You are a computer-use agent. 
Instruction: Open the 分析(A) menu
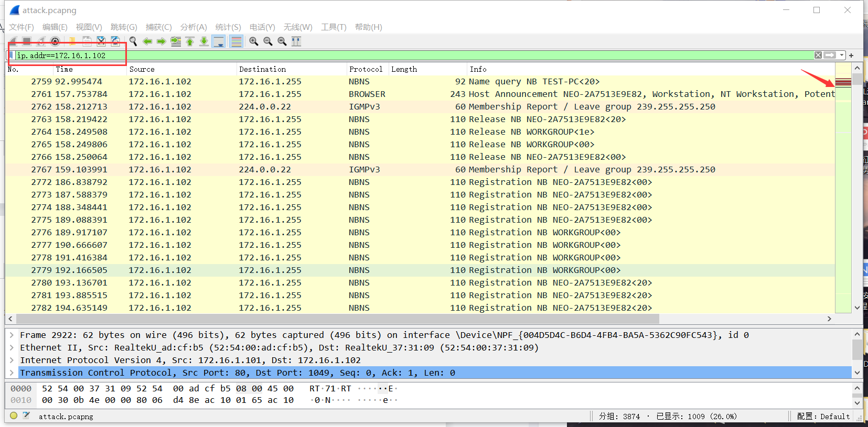(x=194, y=27)
